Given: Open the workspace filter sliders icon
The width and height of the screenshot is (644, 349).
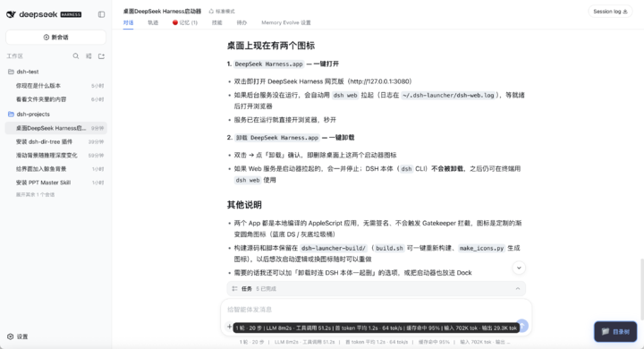Looking at the screenshot, I should click(89, 55).
